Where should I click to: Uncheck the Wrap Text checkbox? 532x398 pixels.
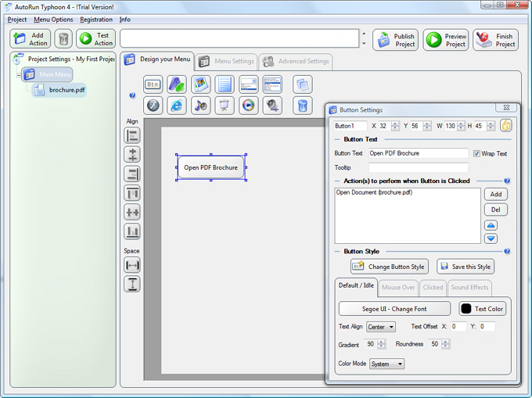tap(476, 153)
